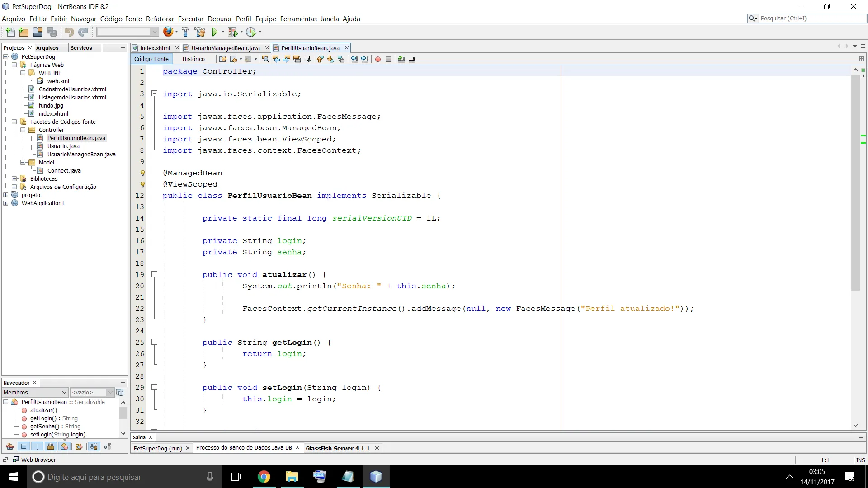The image size is (868, 488).
Task: Select Connect.java in the Model package
Action: (64, 171)
